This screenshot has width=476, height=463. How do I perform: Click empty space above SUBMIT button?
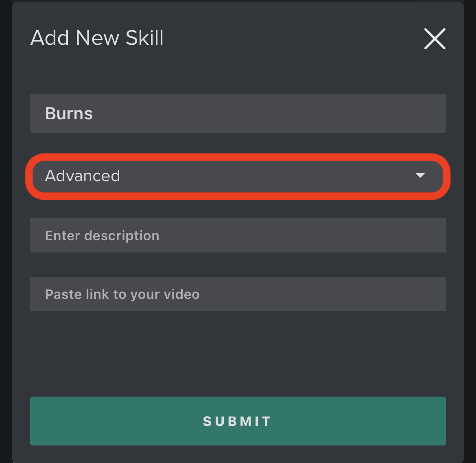coord(238,354)
